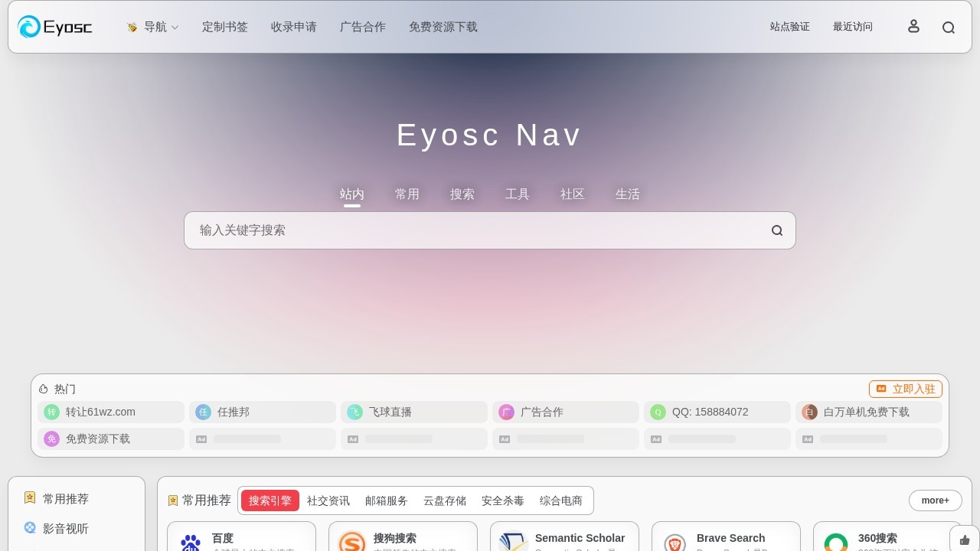Open the 任推邦 hot link
This screenshot has height=551, width=980.
pyautogui.click(x=263, y=412)
